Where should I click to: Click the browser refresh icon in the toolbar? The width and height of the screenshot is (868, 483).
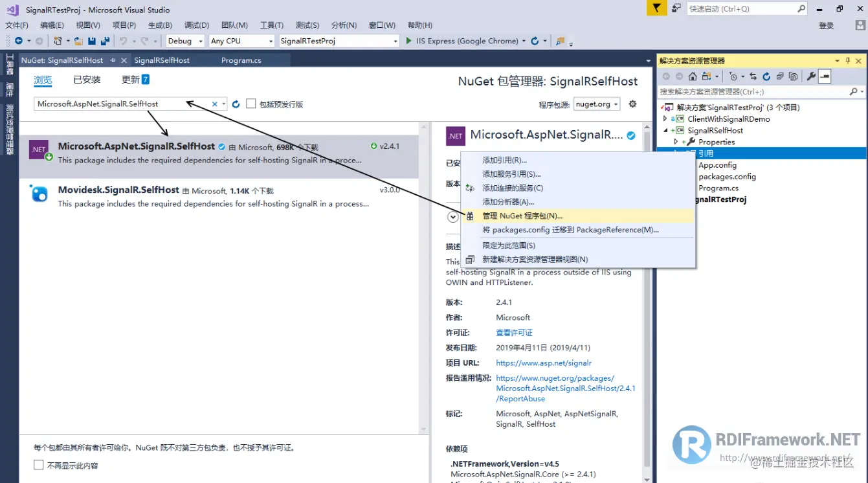click(535, 41)
